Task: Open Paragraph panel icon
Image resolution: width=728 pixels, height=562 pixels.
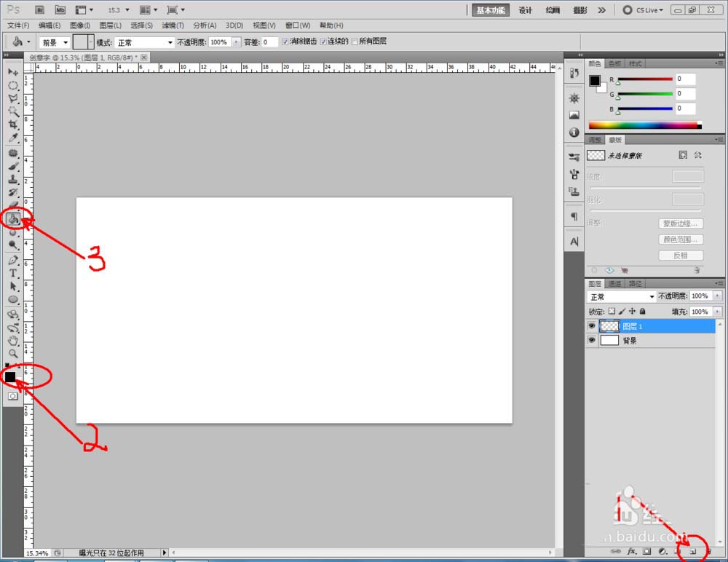Action: [574, 216]
